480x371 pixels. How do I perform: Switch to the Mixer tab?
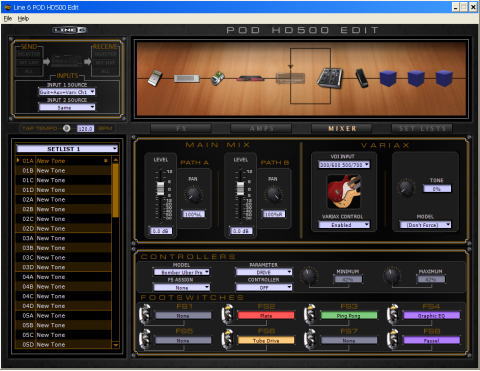342,128
